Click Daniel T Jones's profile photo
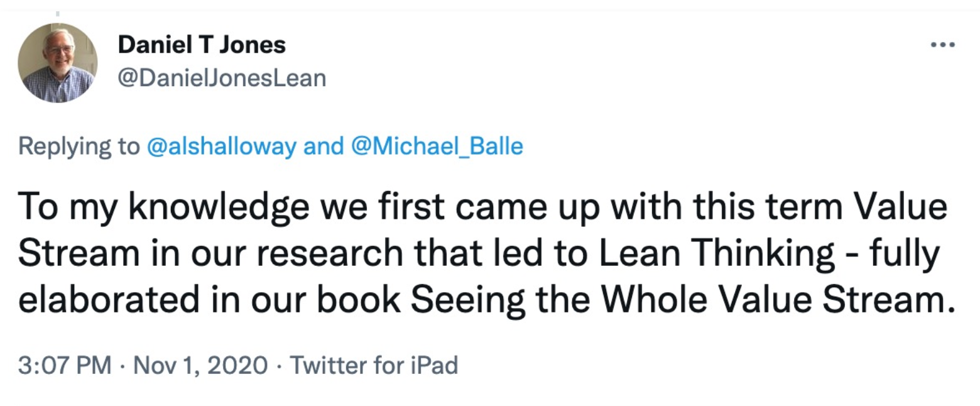The height and width of the screenshot is (406, 980). [58, 63]
